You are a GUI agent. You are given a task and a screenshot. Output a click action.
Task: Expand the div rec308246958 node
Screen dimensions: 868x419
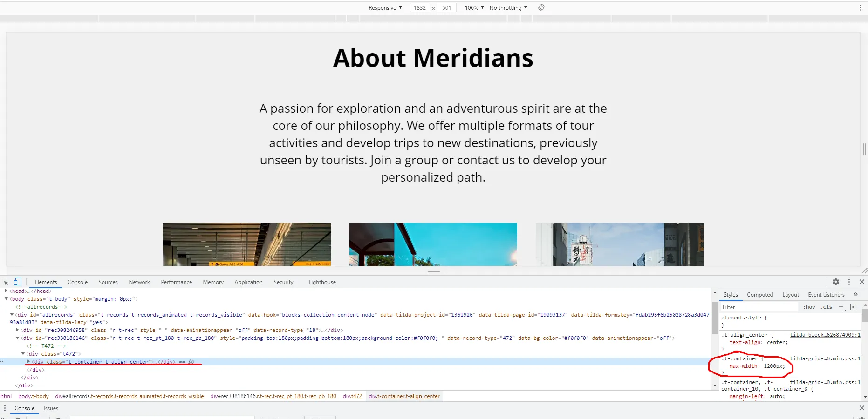(x=18, y=330)
